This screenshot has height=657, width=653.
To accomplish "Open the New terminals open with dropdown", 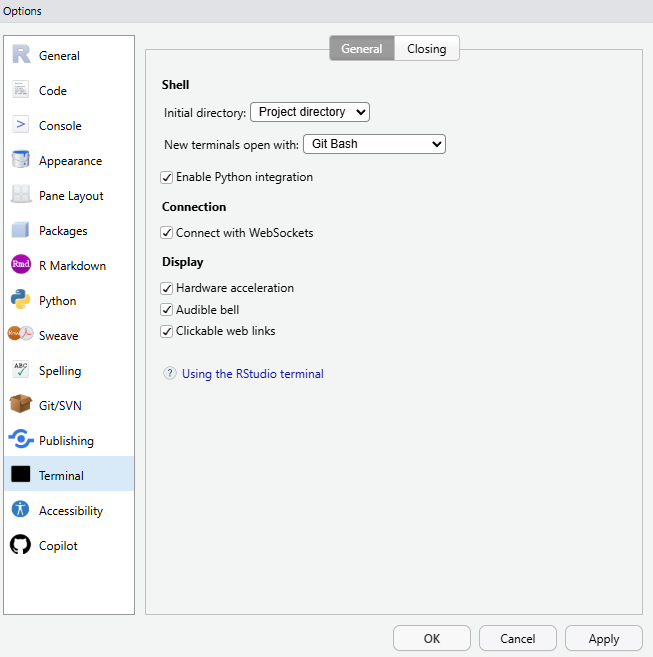I will [x=374, y=144].
